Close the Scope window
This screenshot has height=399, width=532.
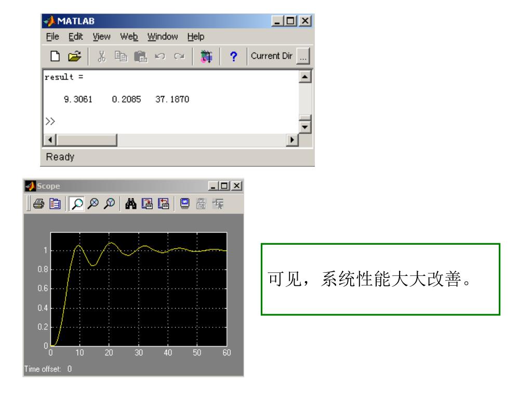pyautogui.click(x=237, y=186)
